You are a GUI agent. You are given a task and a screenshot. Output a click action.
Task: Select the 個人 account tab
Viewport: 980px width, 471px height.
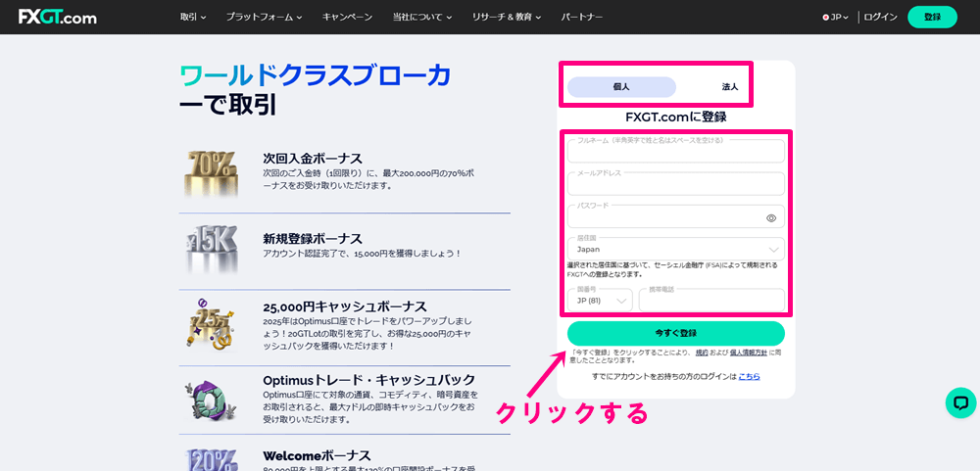621,87
